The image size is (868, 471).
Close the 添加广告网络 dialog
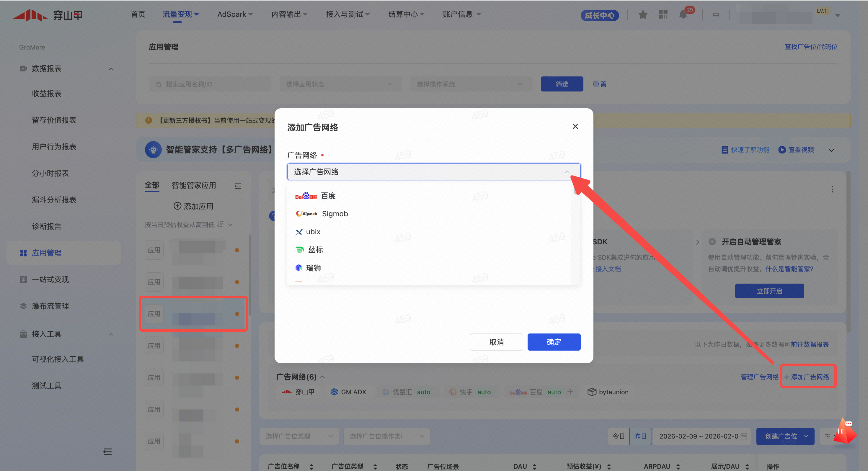pos(575,126)
